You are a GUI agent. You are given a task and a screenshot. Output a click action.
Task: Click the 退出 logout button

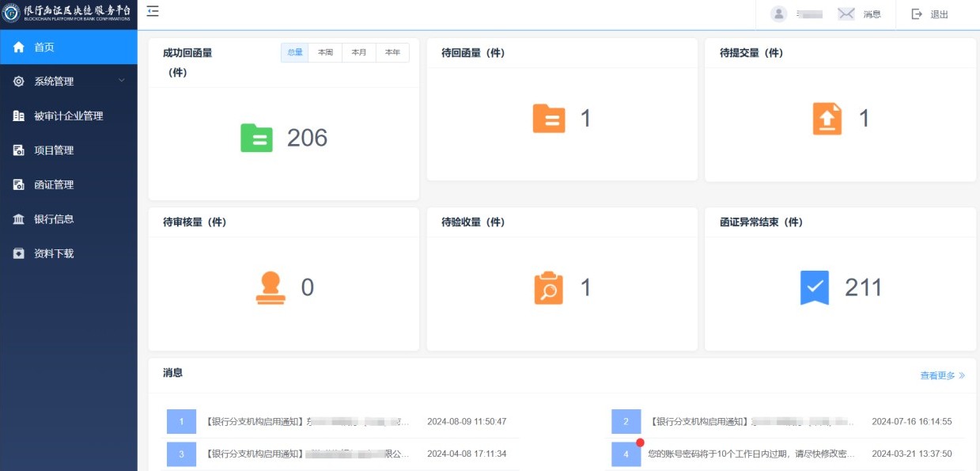click(x=930, y=14)
